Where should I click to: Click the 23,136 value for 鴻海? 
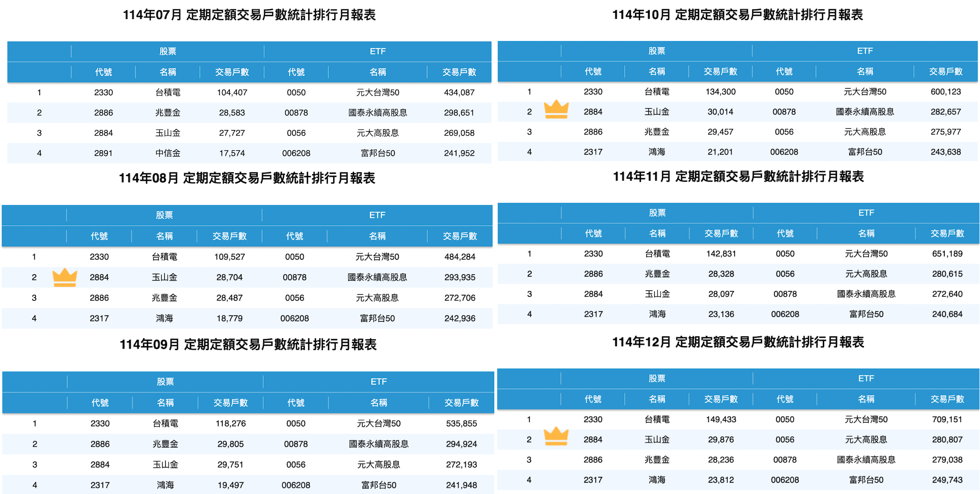pyautogui.click(x=721, y=314)
